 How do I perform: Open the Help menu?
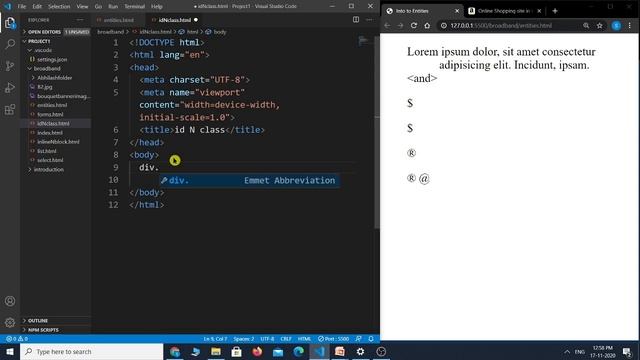(157, 7)
